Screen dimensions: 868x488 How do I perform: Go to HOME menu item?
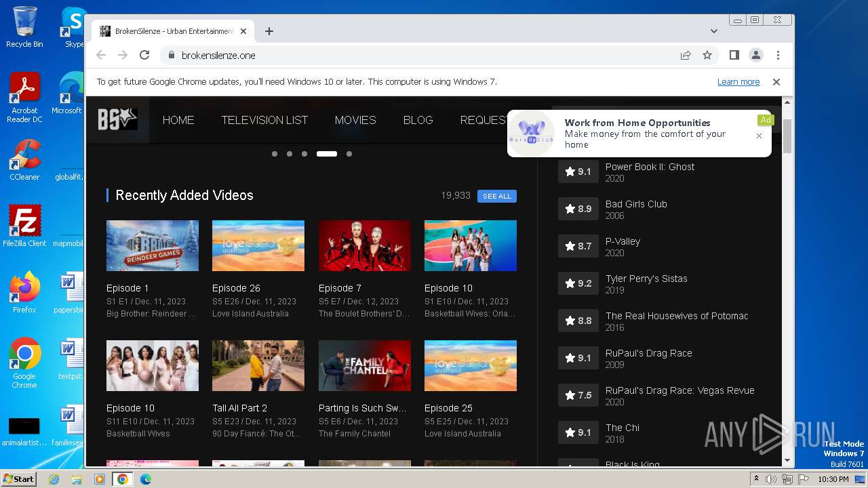coord(178,120)
